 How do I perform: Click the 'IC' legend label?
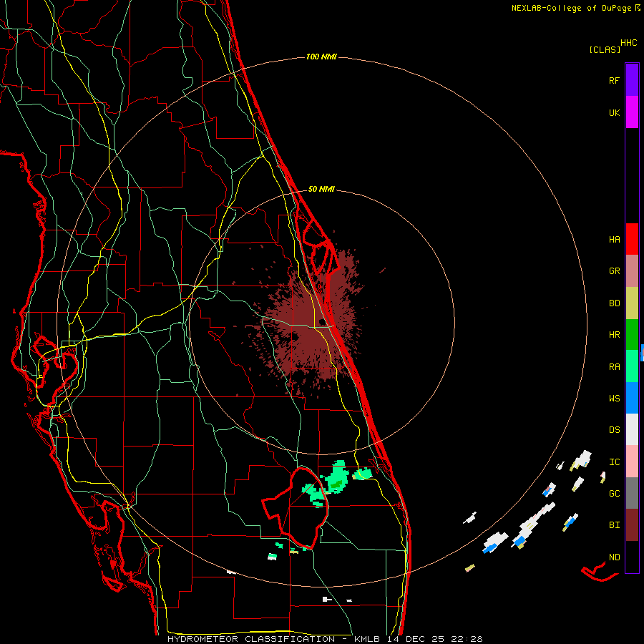[614, 462]
